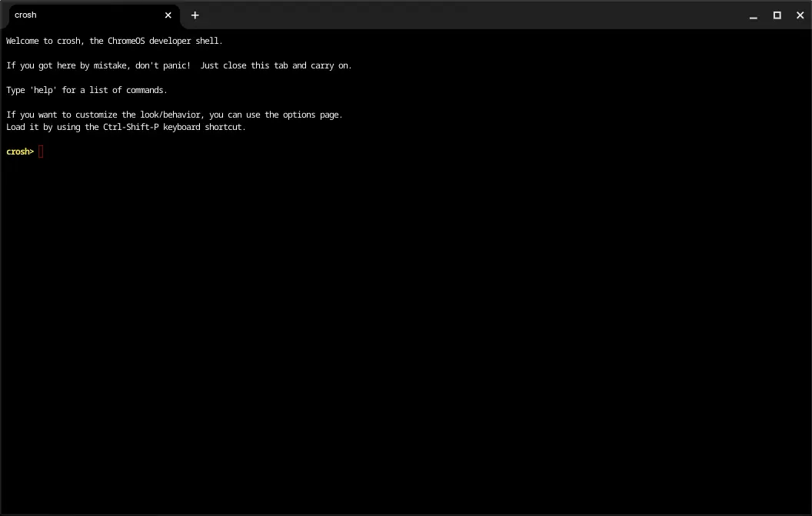Click the red terminal cursor

click(41, 152)
